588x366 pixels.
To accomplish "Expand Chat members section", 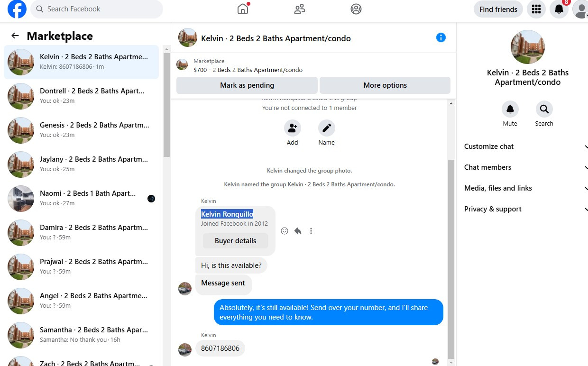I will 526,167.
